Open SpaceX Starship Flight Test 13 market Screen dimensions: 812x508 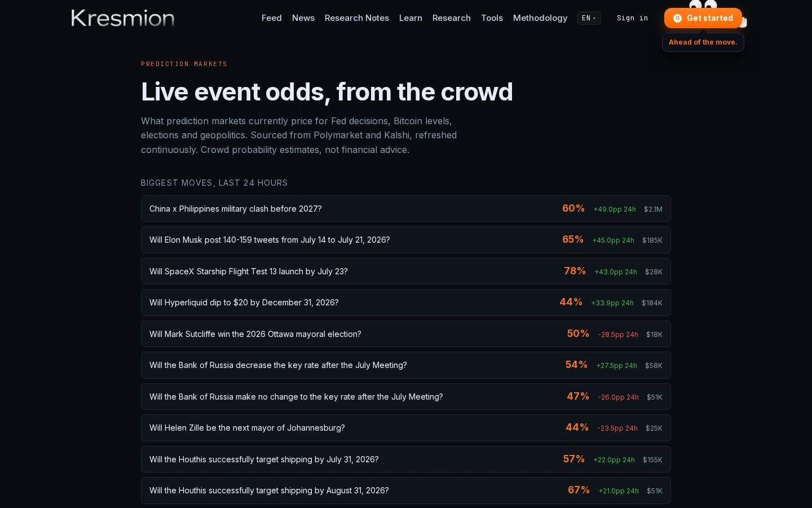click(x=406, y=271)
